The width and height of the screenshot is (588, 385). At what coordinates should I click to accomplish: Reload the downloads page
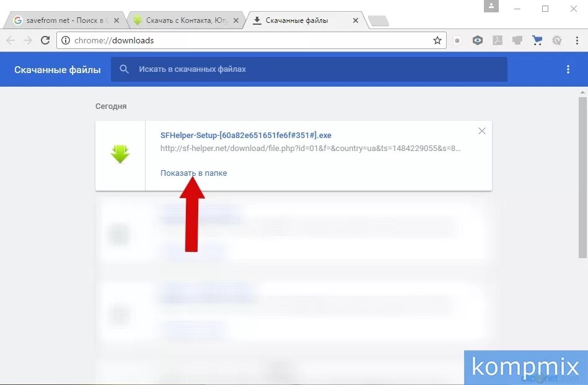[45, 40]
